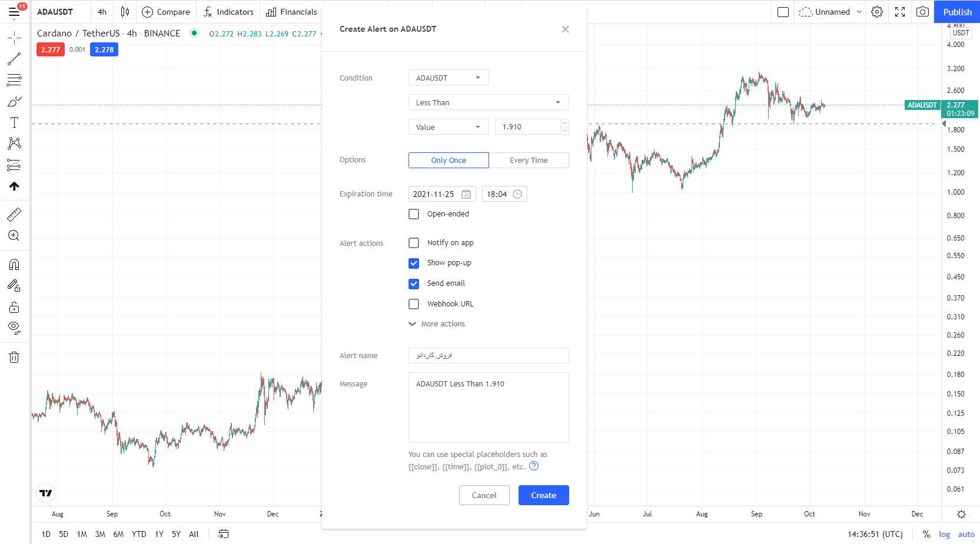The width and height of the screenshot is (980, 544).
Task: Change the 4h timeframe interval
Action: 102,12
